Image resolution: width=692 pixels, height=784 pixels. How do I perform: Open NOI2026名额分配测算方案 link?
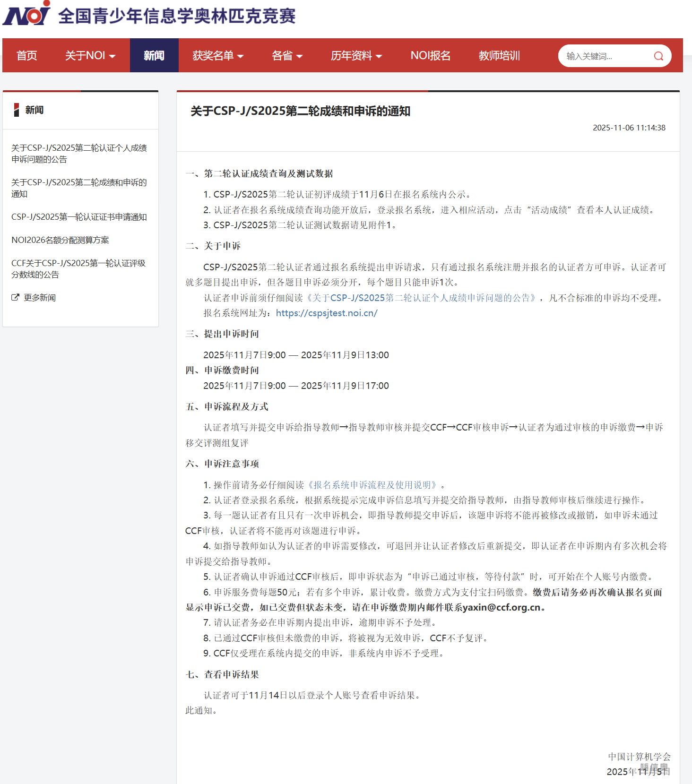pyautogui.click(x=60, y=240)
